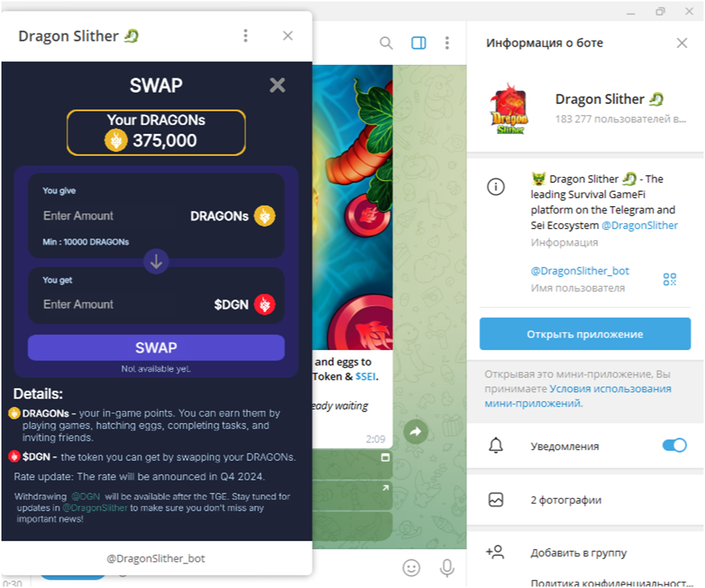Click the QR code icon next to username

point(670,279)
